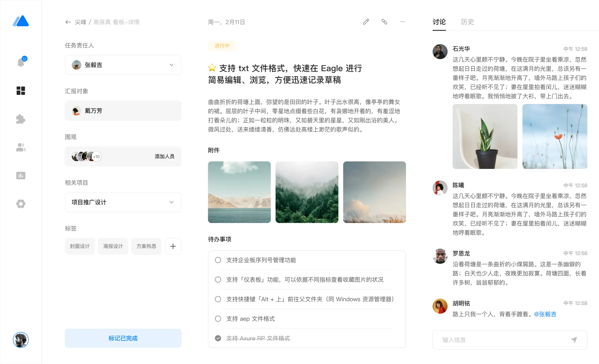This screenshot has height=364, width=599.
Task: Open settings gear in sidebar
Action: coord(21,204)
